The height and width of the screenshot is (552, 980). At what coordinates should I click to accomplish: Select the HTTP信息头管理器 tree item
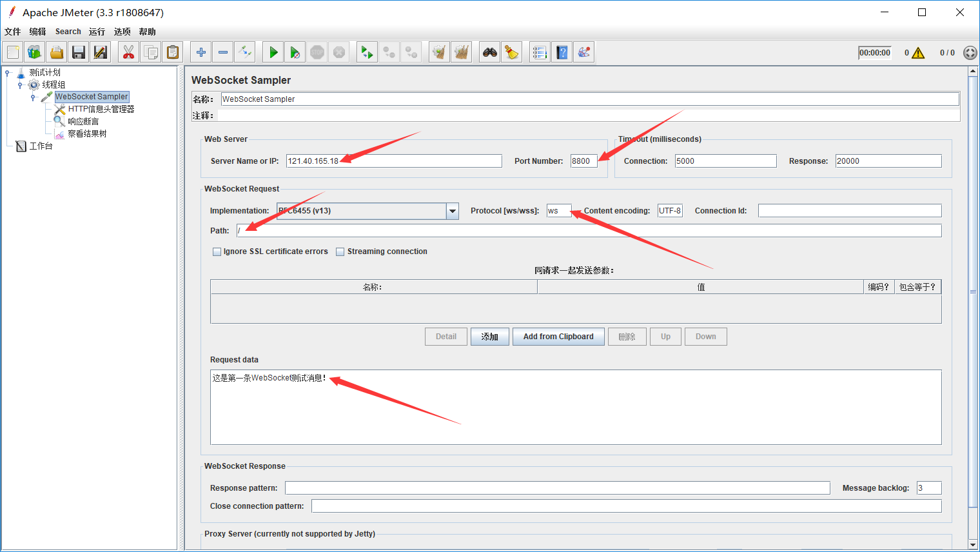coord(101,110)
